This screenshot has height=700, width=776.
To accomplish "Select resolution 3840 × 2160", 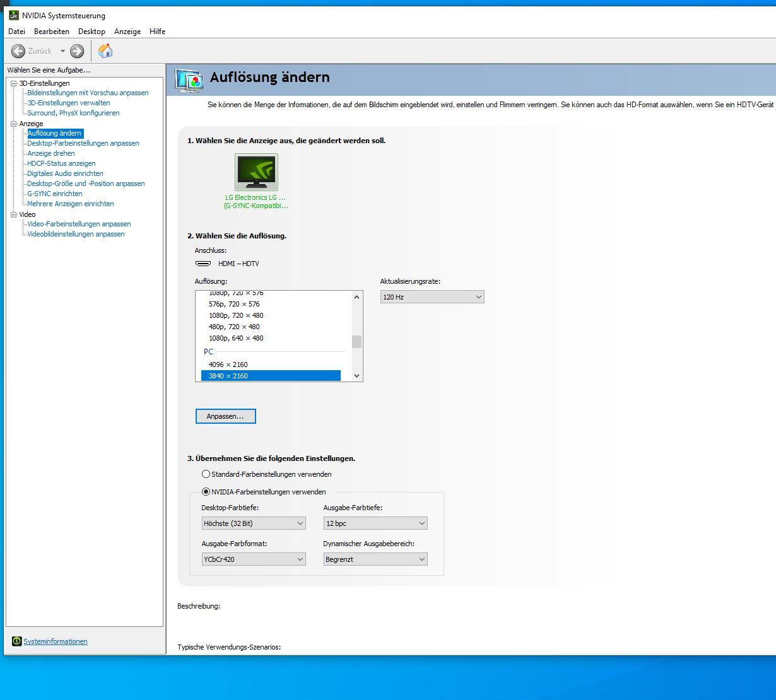I will click(x=271, y=376).
